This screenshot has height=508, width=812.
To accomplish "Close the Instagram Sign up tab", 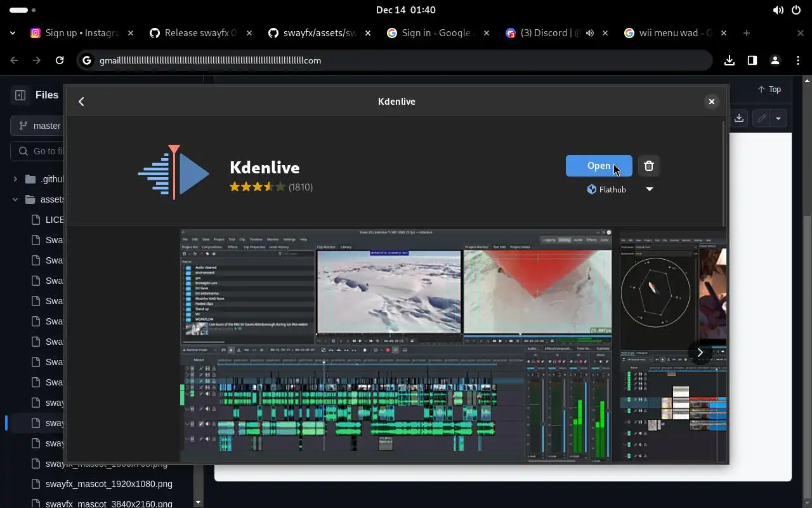I will pyautogui.click(x=130, y=33).
